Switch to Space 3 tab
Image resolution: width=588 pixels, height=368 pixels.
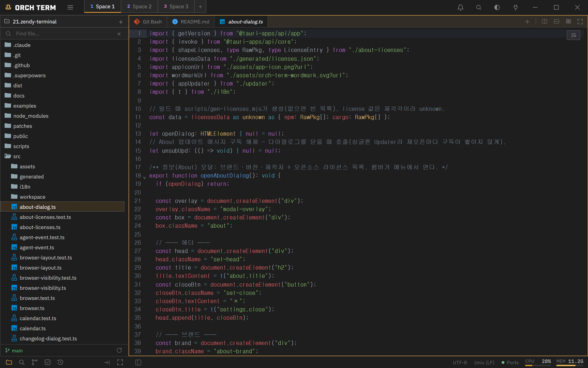pos(176,7)
